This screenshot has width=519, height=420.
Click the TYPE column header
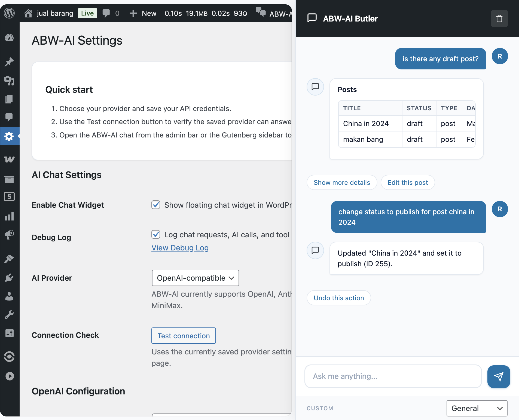(x=449, y=108)
